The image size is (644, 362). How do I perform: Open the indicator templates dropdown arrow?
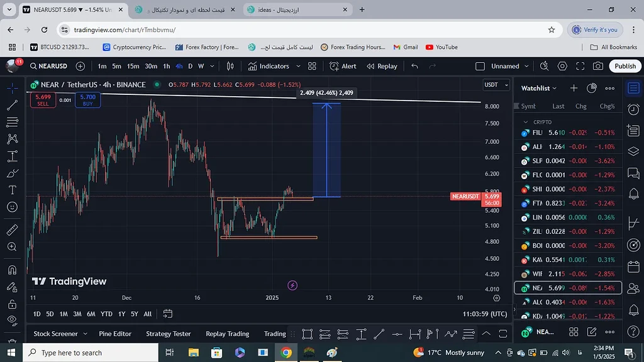point(298,66)
